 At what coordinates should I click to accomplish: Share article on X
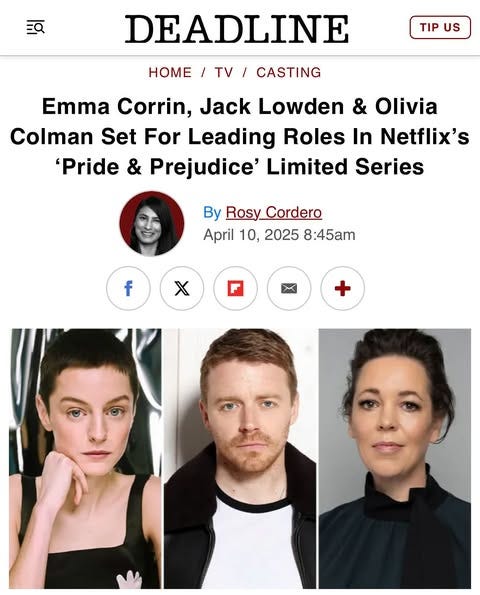click(182, 288)
